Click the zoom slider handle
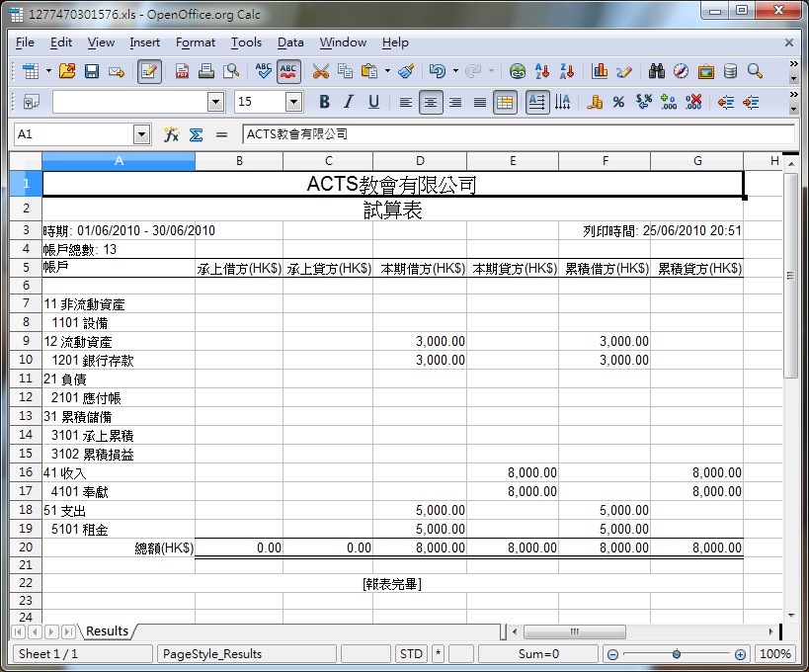 pyautogui.click(x=677, y=654)
